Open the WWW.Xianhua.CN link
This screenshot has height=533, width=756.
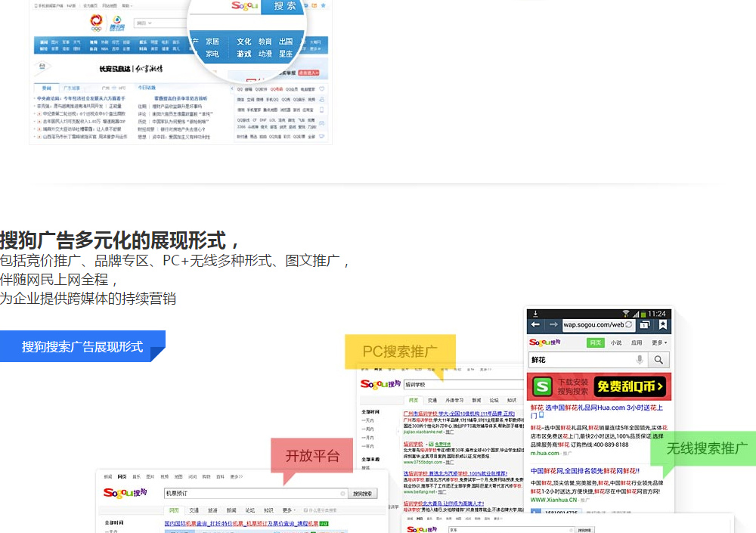point(553,500)
